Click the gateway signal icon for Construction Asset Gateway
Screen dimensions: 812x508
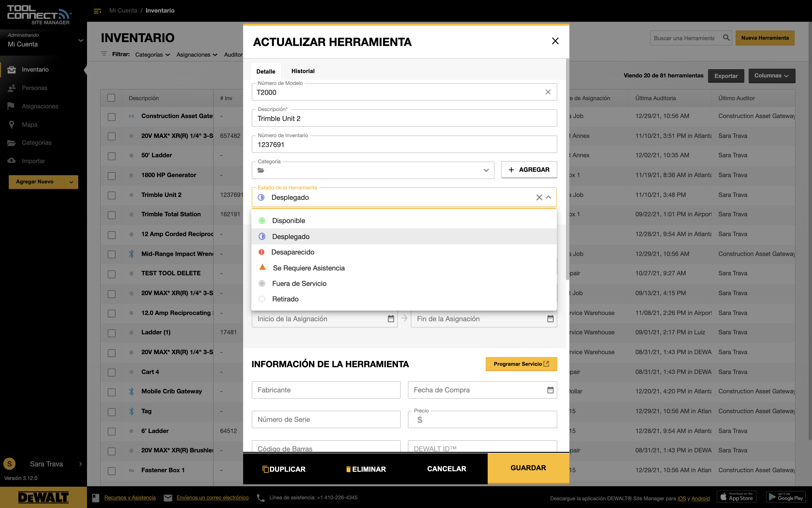tap(131, 116)
